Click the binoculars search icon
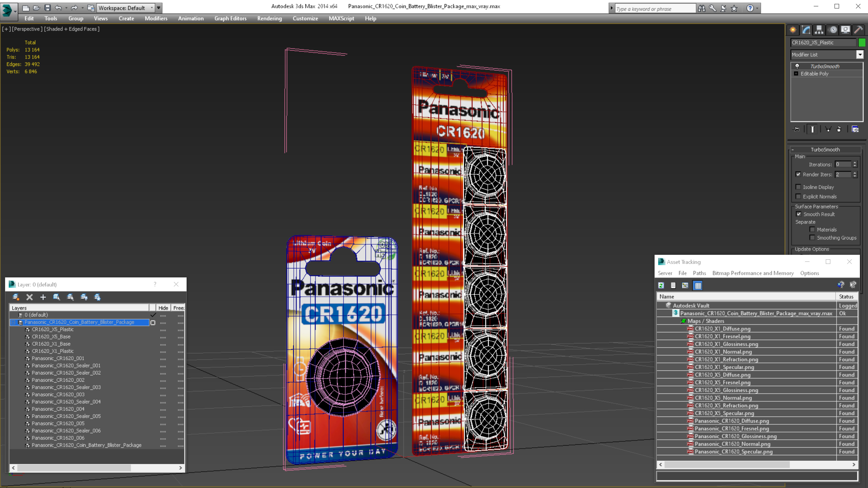 point(702,8)
